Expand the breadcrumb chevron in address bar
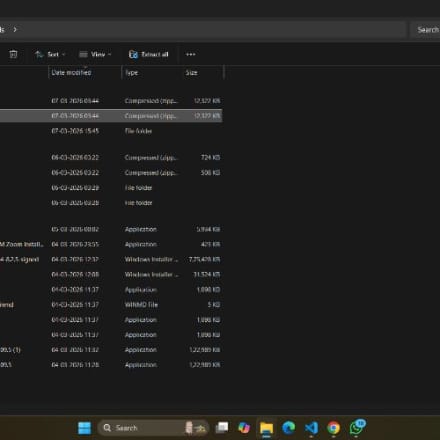440x440 pixels. (15, 30)
